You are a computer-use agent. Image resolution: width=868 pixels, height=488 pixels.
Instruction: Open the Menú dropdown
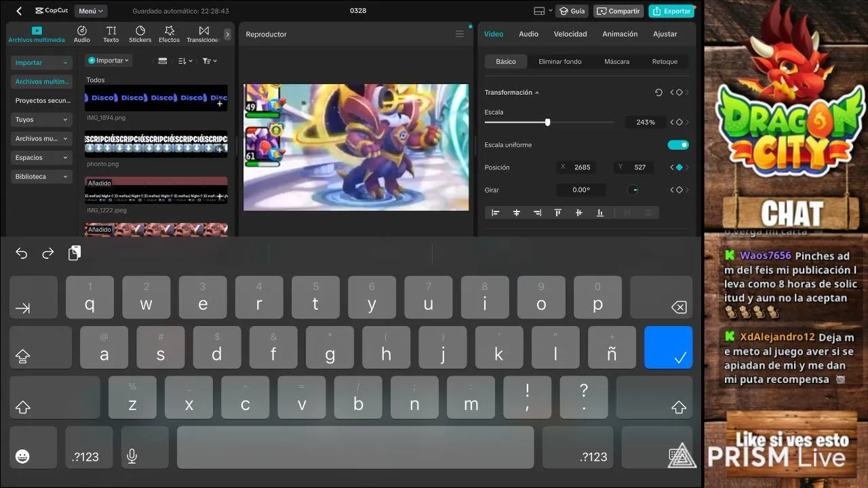[91, 11]
